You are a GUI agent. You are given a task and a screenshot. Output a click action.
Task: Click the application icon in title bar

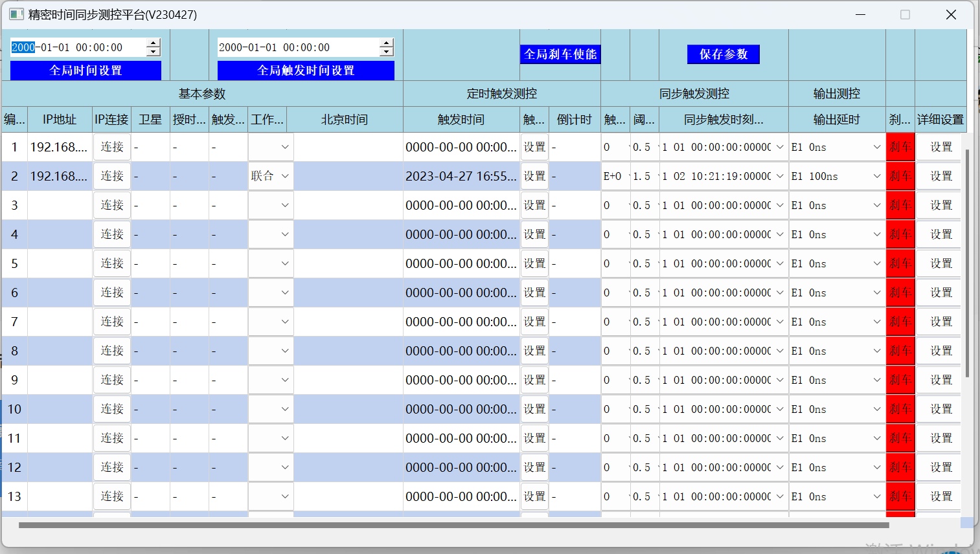[x=16, y=14]
